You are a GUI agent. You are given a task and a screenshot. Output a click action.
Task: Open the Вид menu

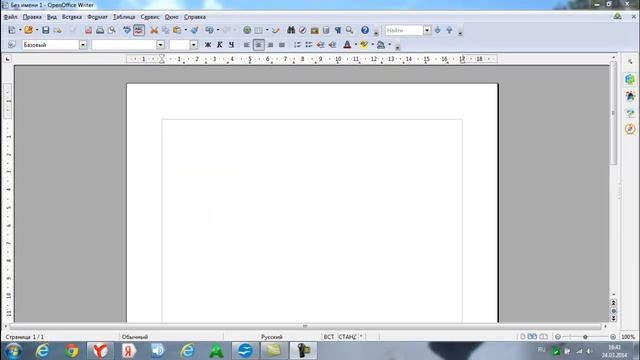(x=52, y=17)
